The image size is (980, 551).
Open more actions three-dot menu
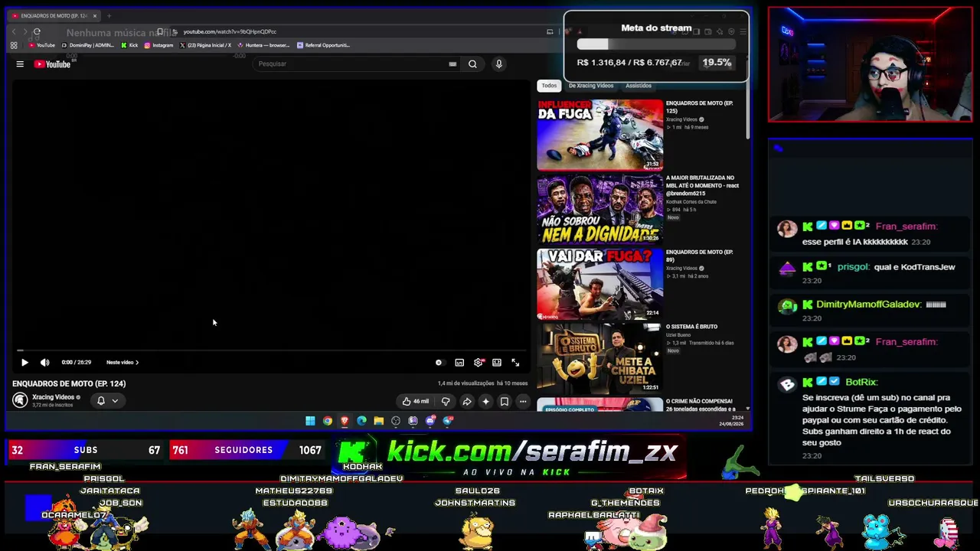[x=523, y=401]
